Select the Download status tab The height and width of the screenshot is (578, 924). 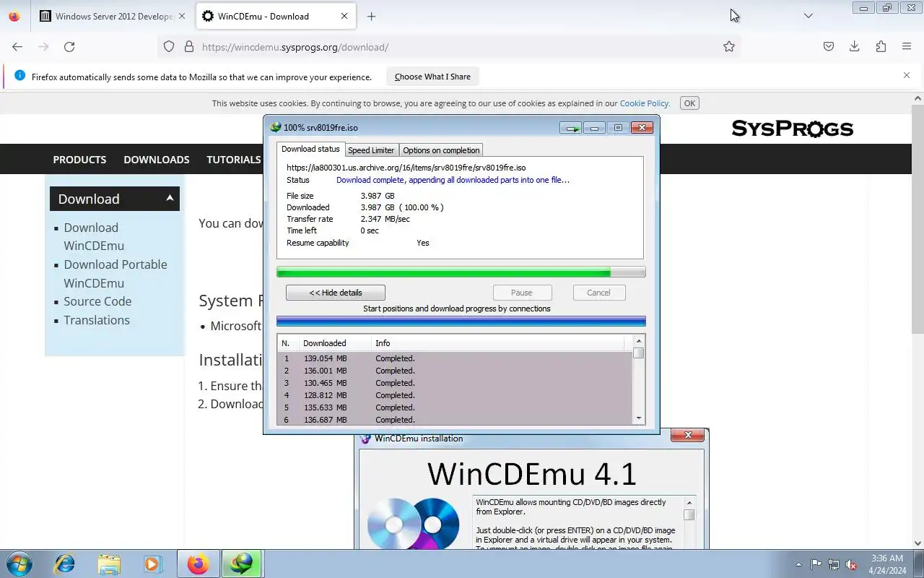pos(310,149)
